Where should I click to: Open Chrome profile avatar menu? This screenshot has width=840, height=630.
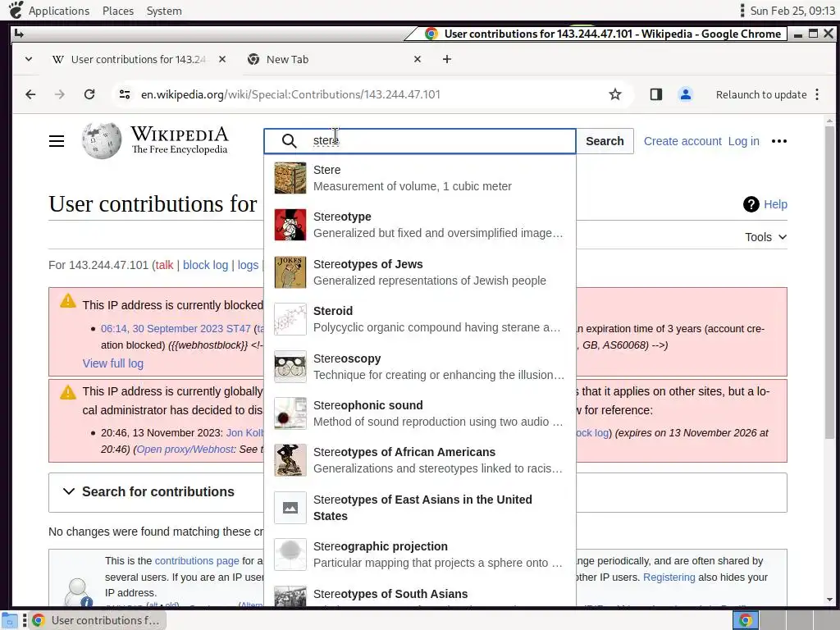coord(685,95)
